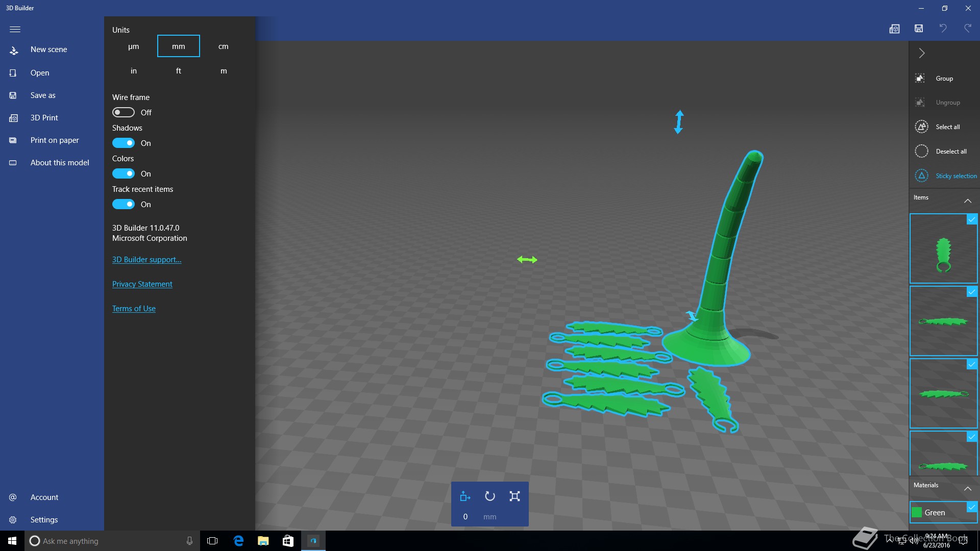Uncheck the Green material checkbox

coord(972,507)
